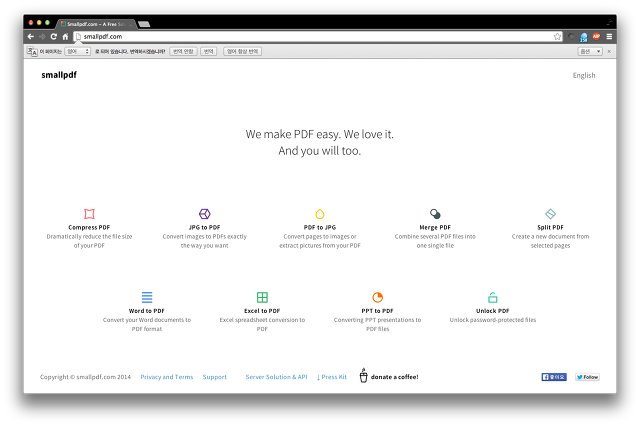The width and height of the screenshot is (640, 426).
Task: Open the blue extension icon with badge
Action: point(584,37)
